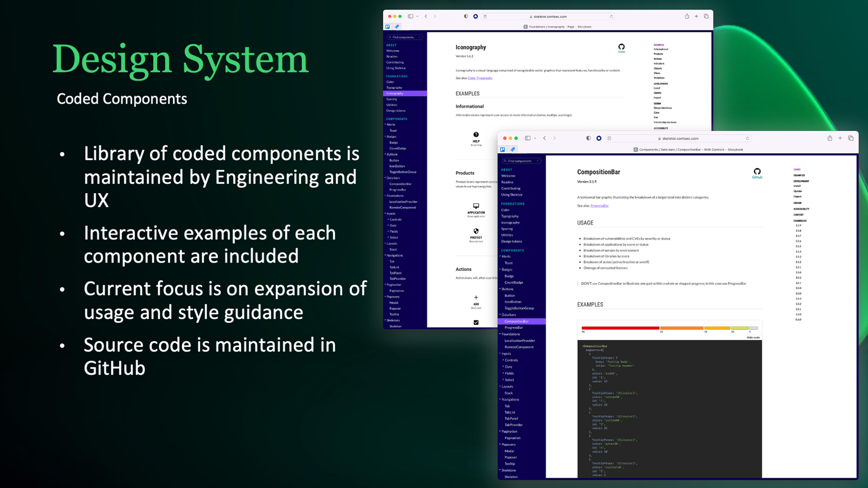Open the Github icon link on CompositionBar page
This screenshot has height=488, width=868.
click(x=757, y=172)
